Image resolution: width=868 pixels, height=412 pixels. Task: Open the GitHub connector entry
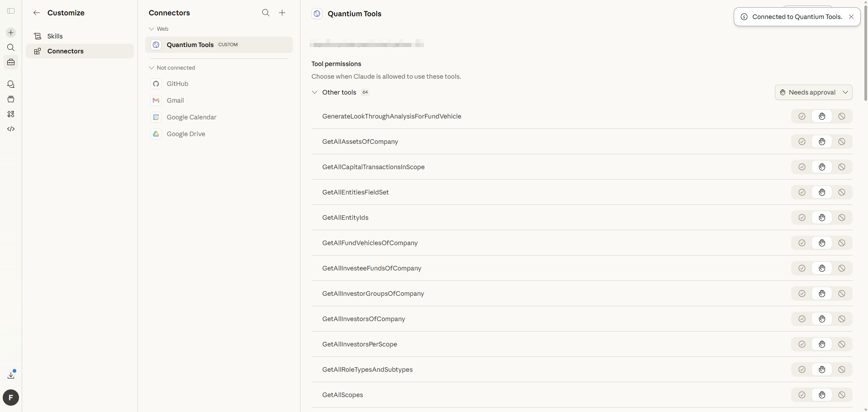[x=219, y=84]
